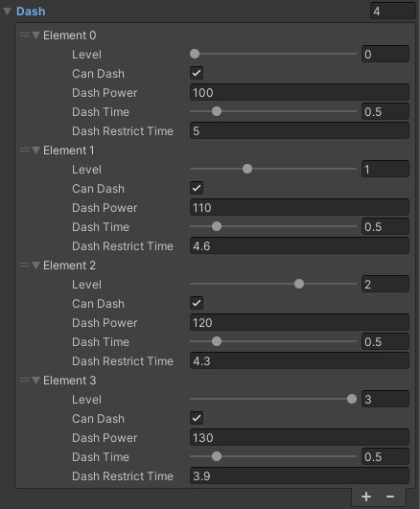The width and height of the screenshot is (420, 509).
Task: Collapse the Dash list foldout
Action: (x=7, y=12)
